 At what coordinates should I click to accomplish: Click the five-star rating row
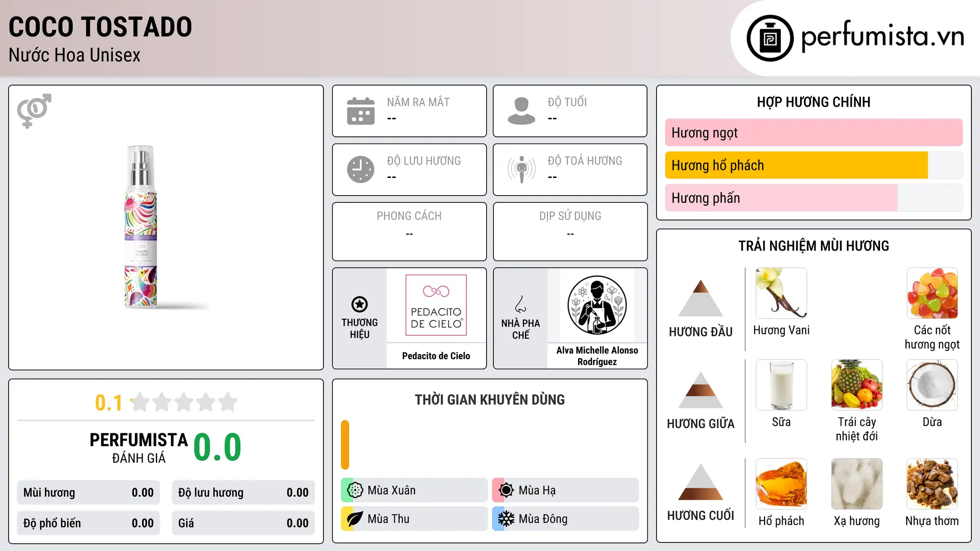tap(184, 402)
